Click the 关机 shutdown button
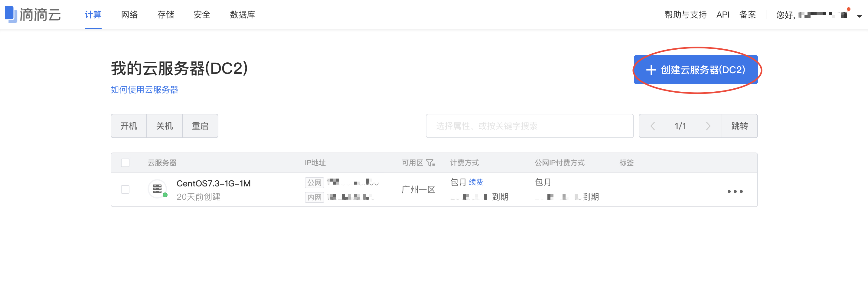 click(x=165, y=126)
